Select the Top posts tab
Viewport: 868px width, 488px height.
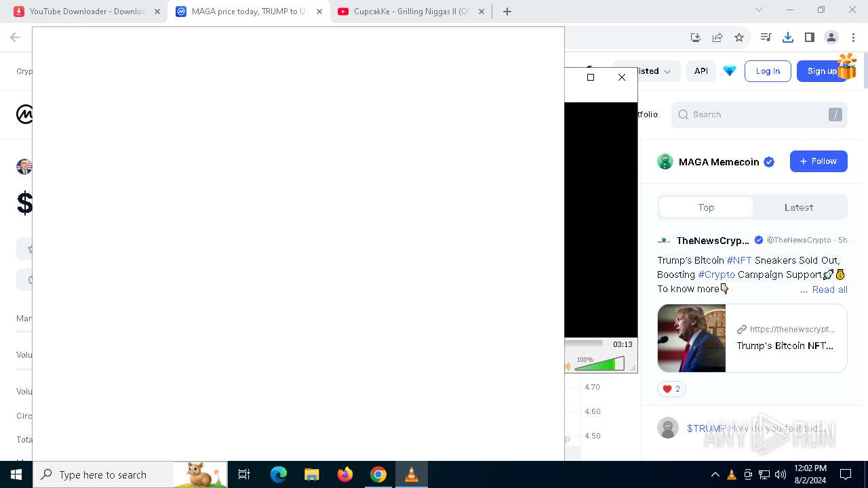pos(706,207)
